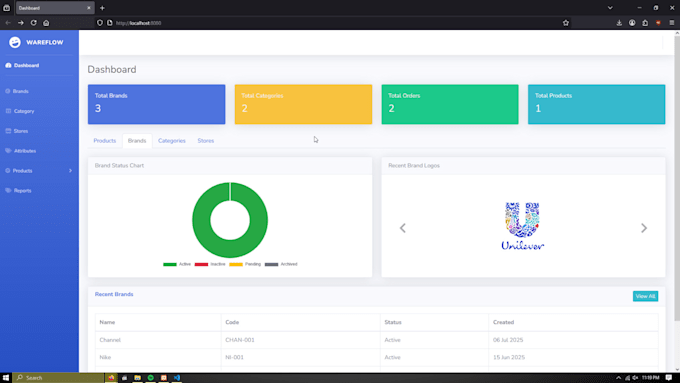Open the Attributes sidebar item
The width and height of the screenshot is (680, 383).
(x=21, y=151)
